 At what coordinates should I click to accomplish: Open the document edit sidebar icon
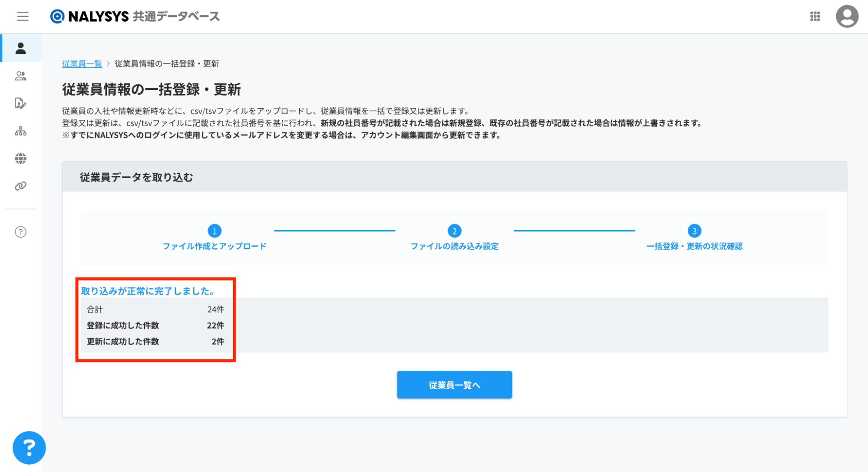tap(20, 103)
